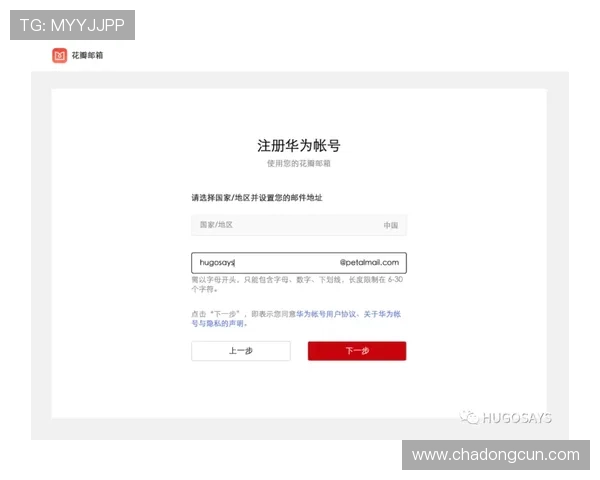Open the 国家/地区 country selector

point(299,225)
